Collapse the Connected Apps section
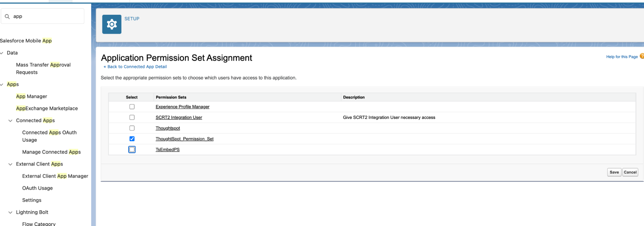The height and width of the screenshot is (226, 644). pyautogui.click(x=10, y=121)
